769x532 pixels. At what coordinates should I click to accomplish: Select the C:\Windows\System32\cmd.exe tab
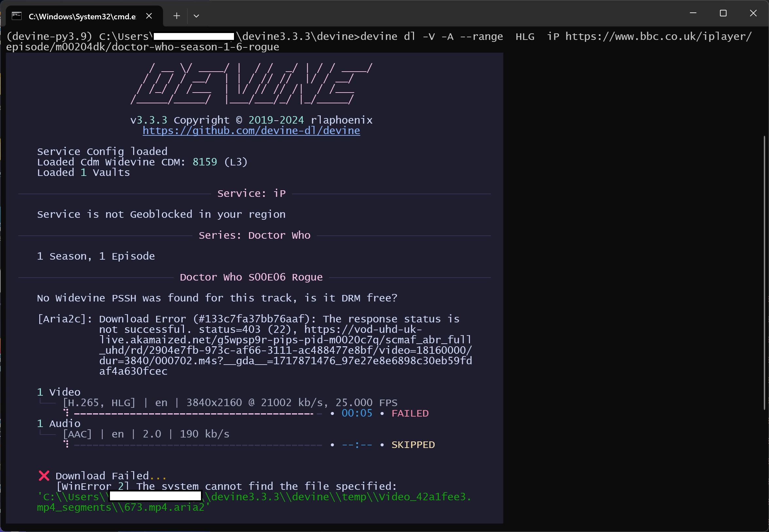82,16
